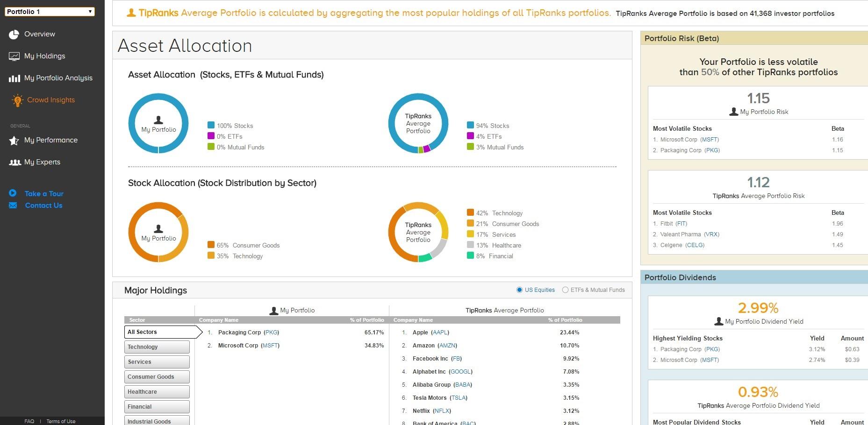Select the US Equities radio button

pos(519,290)
